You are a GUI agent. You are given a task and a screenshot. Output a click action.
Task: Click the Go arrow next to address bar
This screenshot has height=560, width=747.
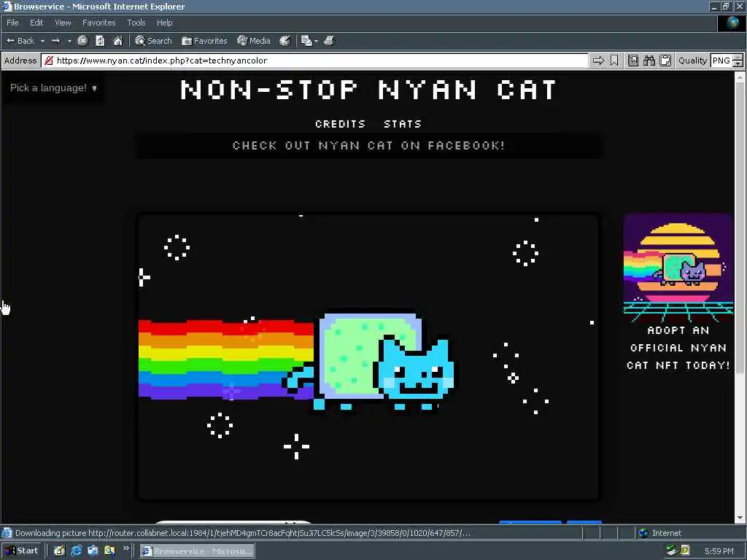[x=598, y=61]
